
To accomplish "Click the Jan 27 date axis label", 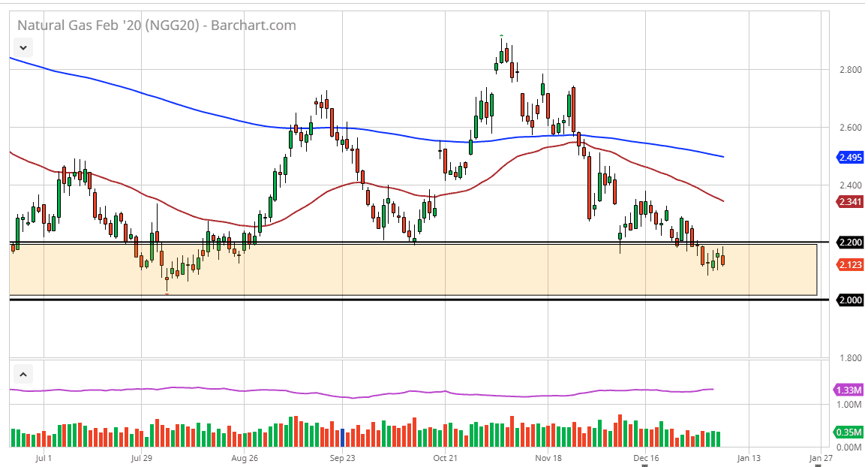I will pos(821,458).
